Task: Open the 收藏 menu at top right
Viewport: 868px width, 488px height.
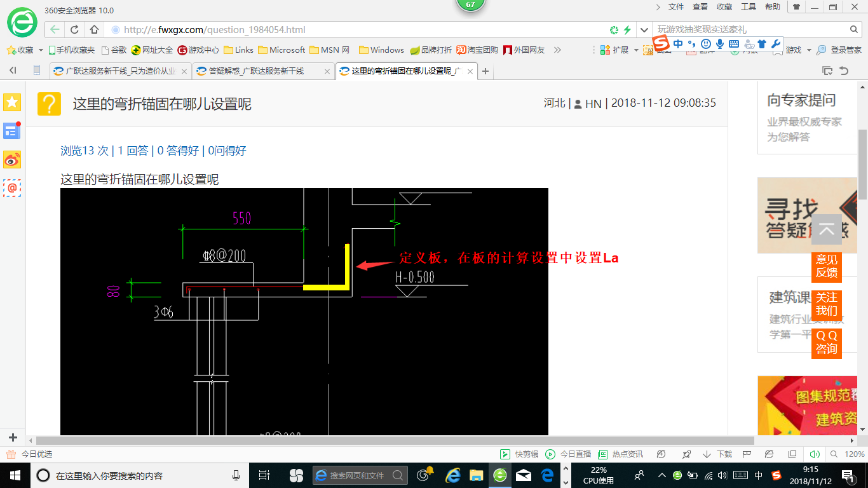Action: [x=724, y=7]
